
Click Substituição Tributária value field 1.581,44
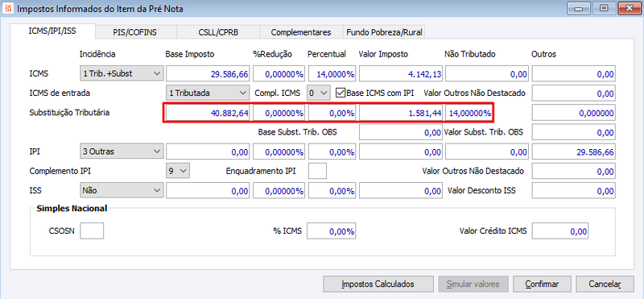point(401,113)
